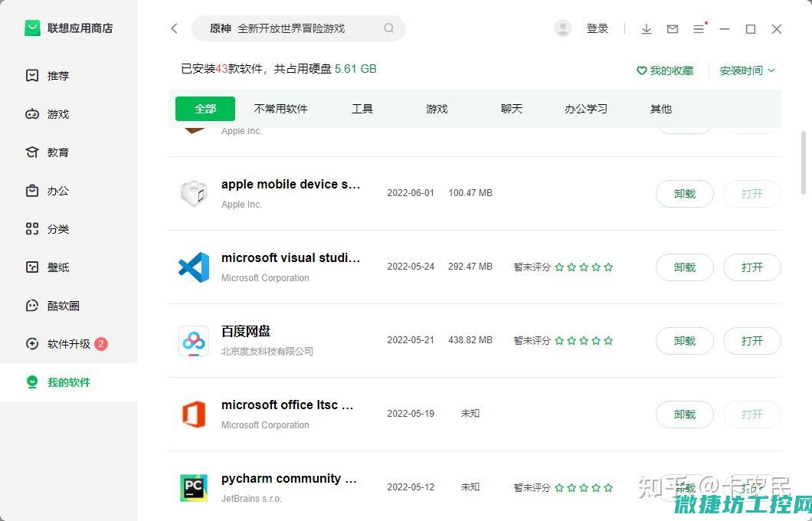
Task: Click the microsoft office ltsc title
Action: click(287, 405)
